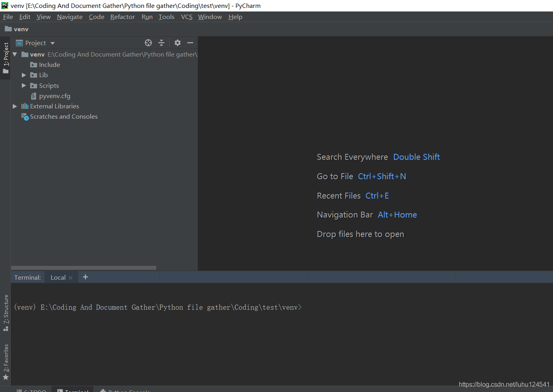
Task: Click the Project panel horizontal scrollbar
Action: click(83, 268)
